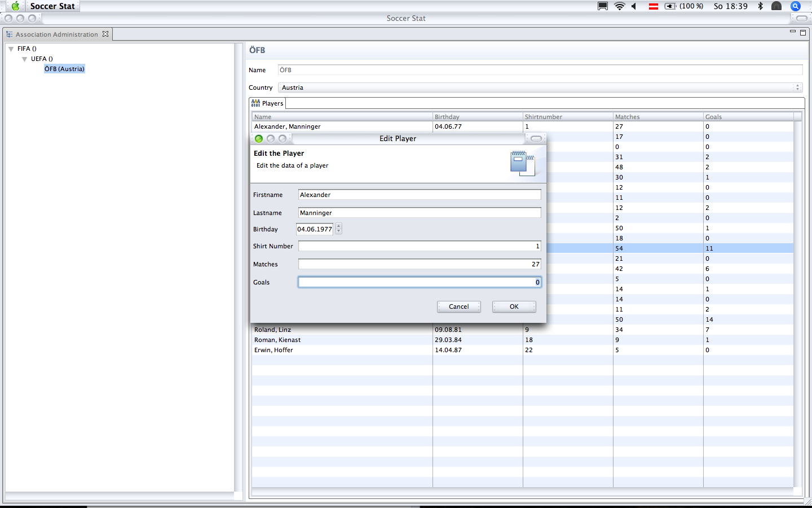
Task: Click the Firstname field in Edit Player
Action: [420, 195]
